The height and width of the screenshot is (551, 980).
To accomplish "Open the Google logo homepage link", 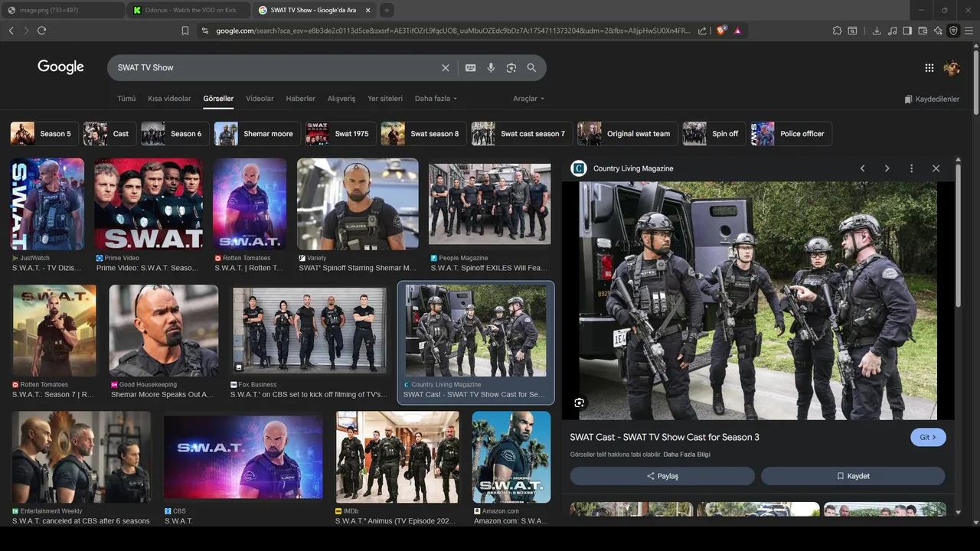I will tap(60, 67).
